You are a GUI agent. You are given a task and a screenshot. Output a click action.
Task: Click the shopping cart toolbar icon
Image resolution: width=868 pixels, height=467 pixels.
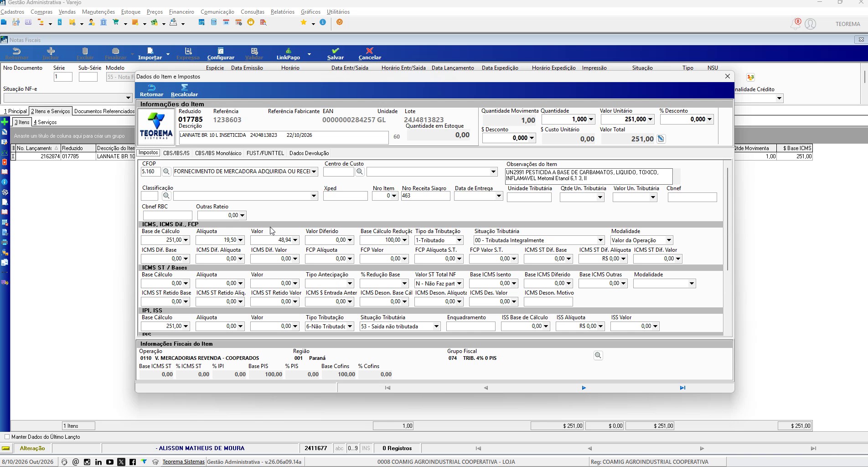point(116,22)
